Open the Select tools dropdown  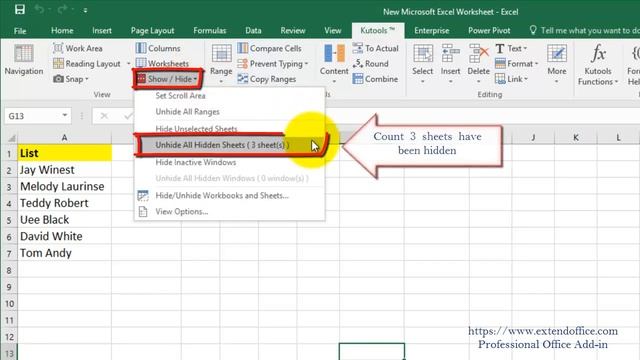click(422, 63)
